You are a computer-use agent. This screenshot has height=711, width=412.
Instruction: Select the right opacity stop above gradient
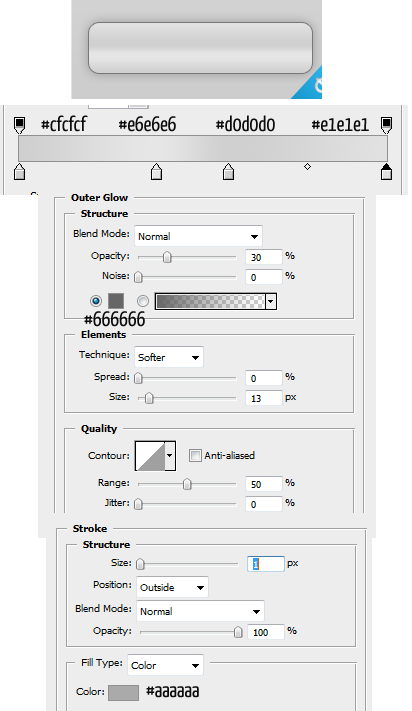pyautogui.click(x=386, y=125)
